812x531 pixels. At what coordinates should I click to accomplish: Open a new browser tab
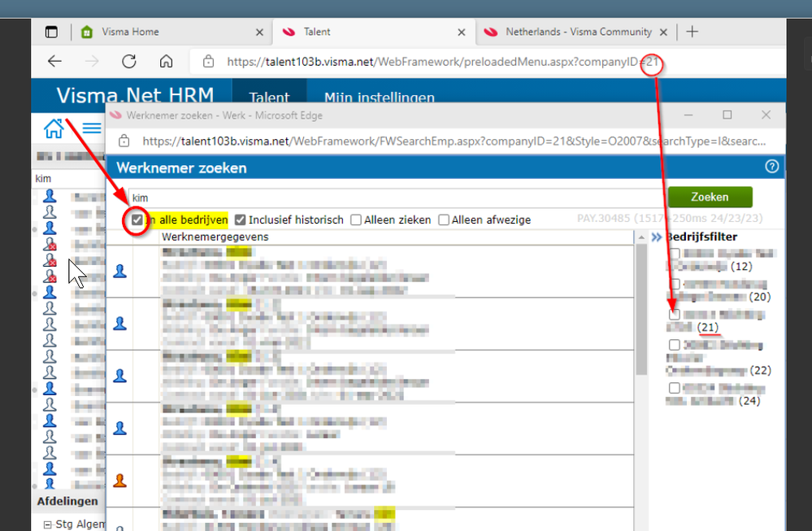click(693, 32)
